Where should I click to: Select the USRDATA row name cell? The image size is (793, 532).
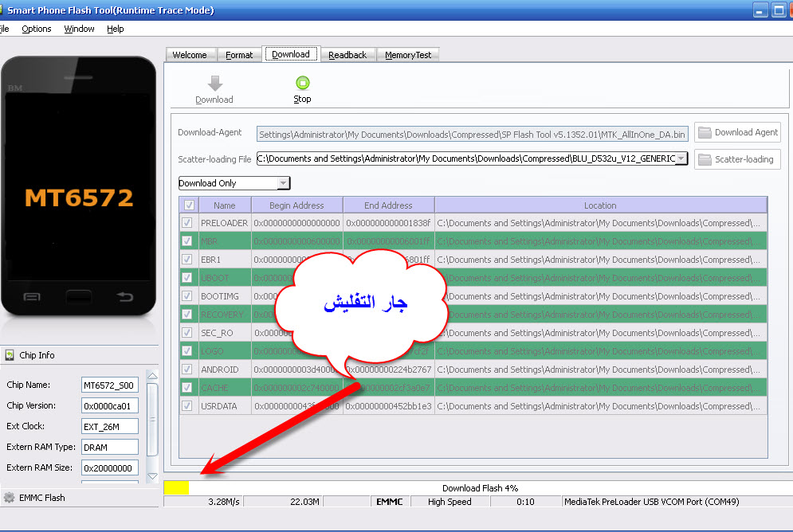[225, 405]
